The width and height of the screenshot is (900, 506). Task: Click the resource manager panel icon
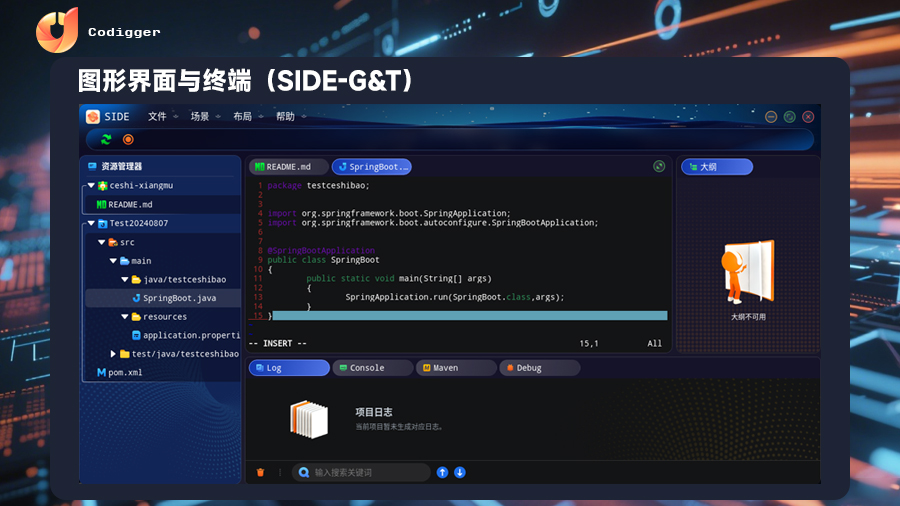click(x=92, y=166)
